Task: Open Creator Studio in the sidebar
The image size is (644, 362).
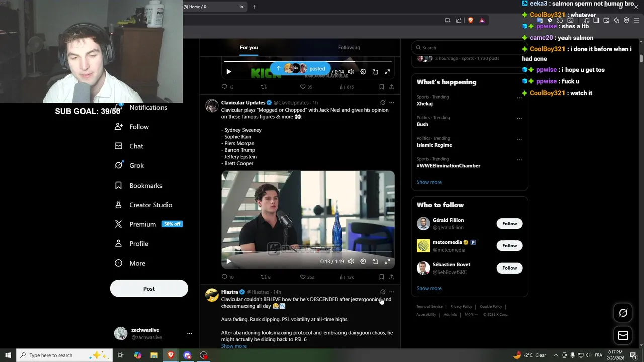Action: [x=143, y=205]
